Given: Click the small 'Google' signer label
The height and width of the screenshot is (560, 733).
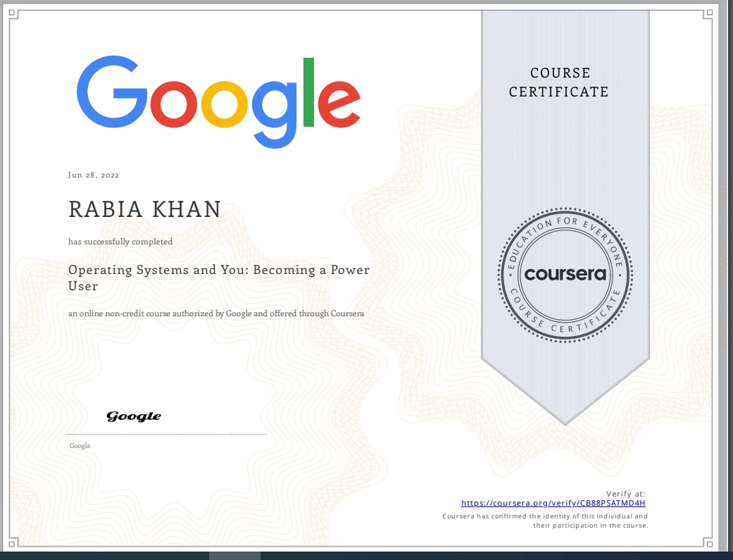Looking at the screenshot, I should 80,445.
